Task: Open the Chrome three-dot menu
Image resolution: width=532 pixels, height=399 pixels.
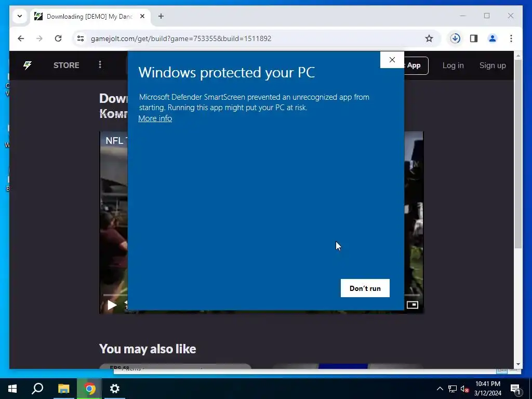Action: coord(511,38)
